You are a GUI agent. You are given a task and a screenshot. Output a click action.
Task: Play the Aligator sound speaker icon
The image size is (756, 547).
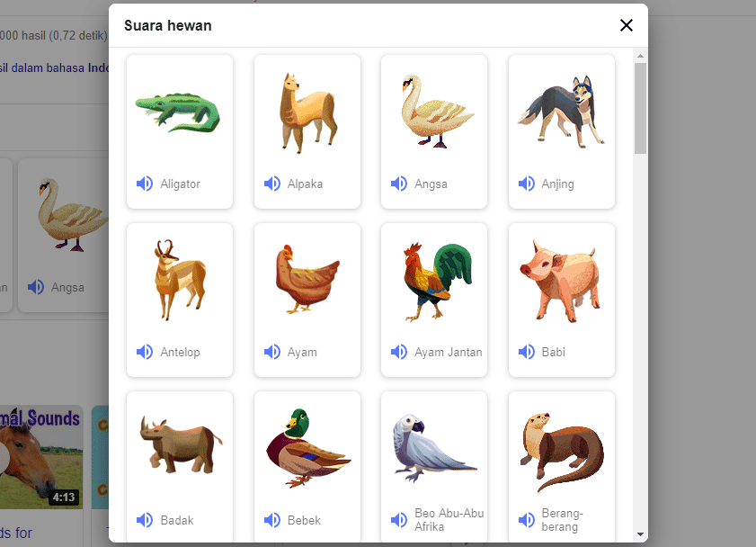tap(145, 184)
